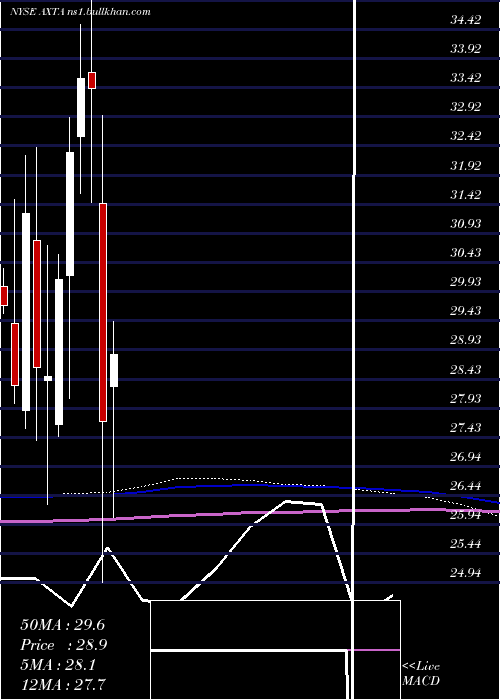Screen dimensions: 500x700
Task: Click the 30.43 price axis label
Action: (x=466, y=253)
